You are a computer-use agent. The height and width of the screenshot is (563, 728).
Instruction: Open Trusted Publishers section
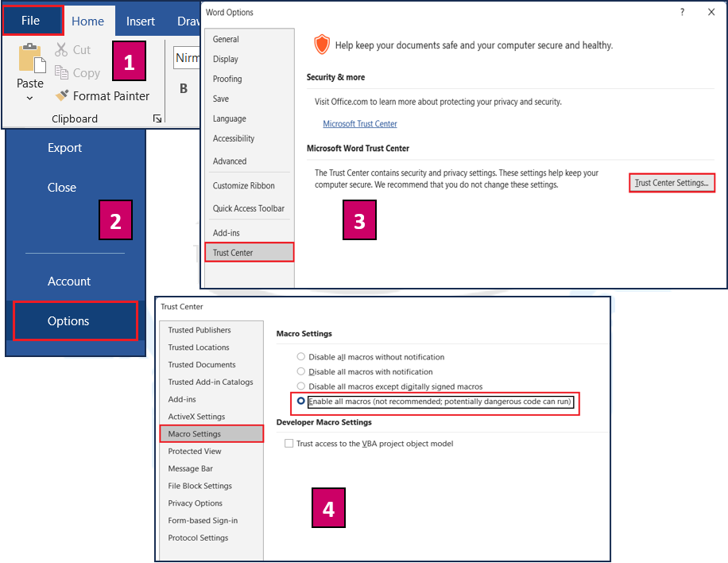tap(211, 330)
